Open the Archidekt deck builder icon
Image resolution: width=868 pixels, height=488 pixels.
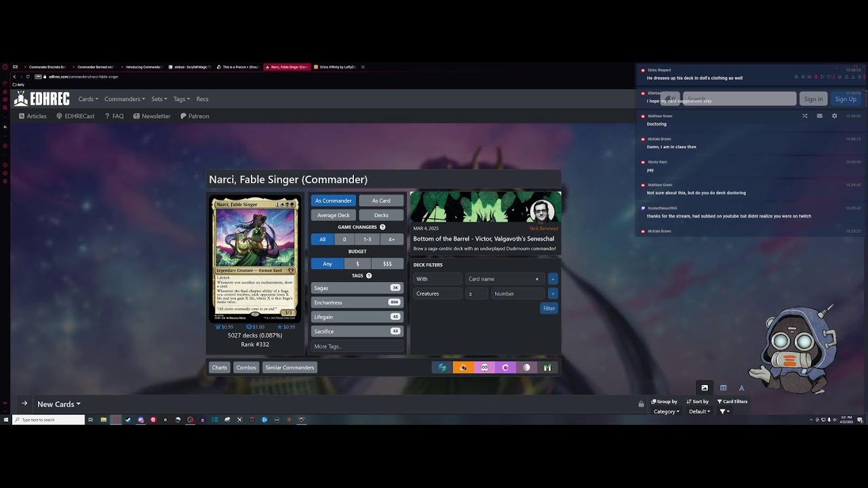442,367
